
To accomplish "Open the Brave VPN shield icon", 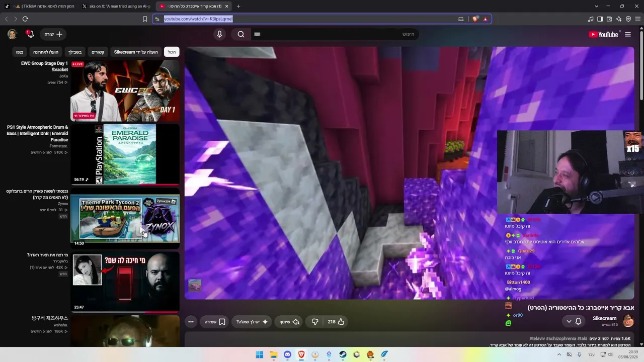I will point(628,19).
